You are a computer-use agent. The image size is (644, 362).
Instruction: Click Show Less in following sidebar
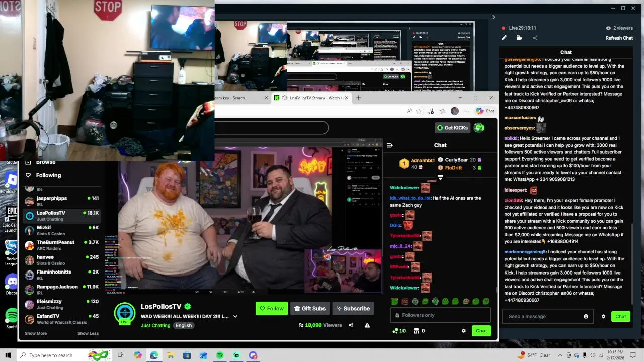point(88,333)
